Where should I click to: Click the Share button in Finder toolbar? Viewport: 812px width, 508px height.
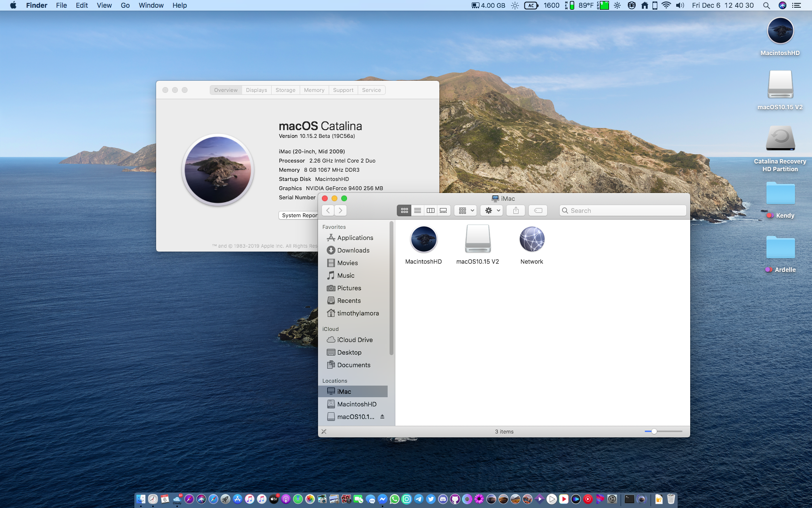tap(516, 210)
